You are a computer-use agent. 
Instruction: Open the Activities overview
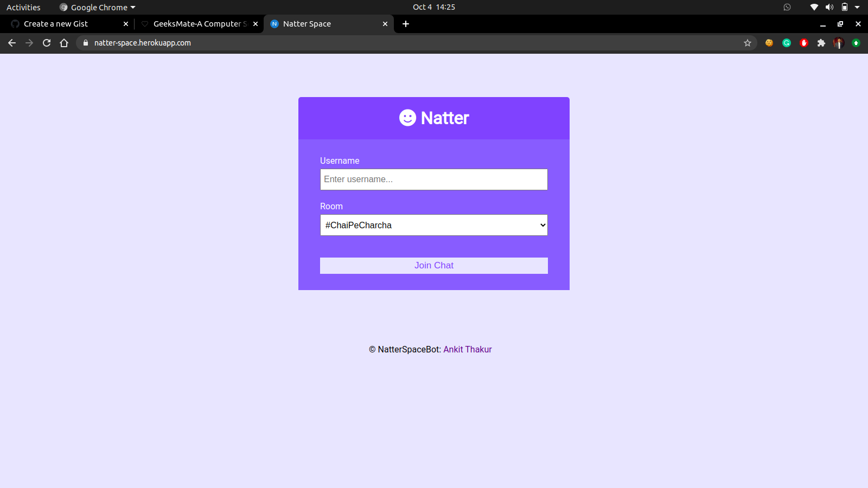pos(23,7)
